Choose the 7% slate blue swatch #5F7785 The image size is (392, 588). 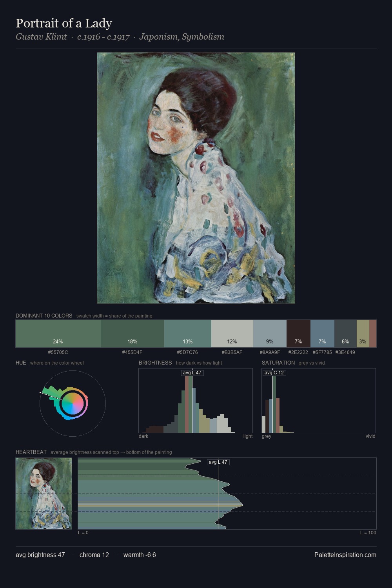pos(322,334)
